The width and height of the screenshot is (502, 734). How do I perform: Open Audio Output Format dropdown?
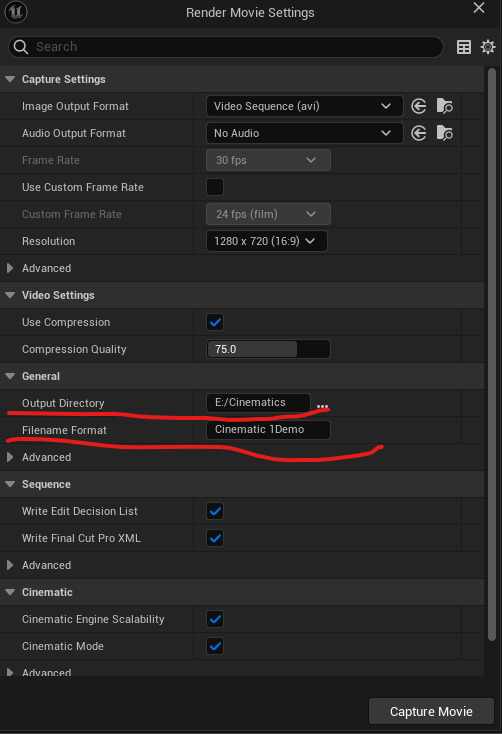(304, 133)
